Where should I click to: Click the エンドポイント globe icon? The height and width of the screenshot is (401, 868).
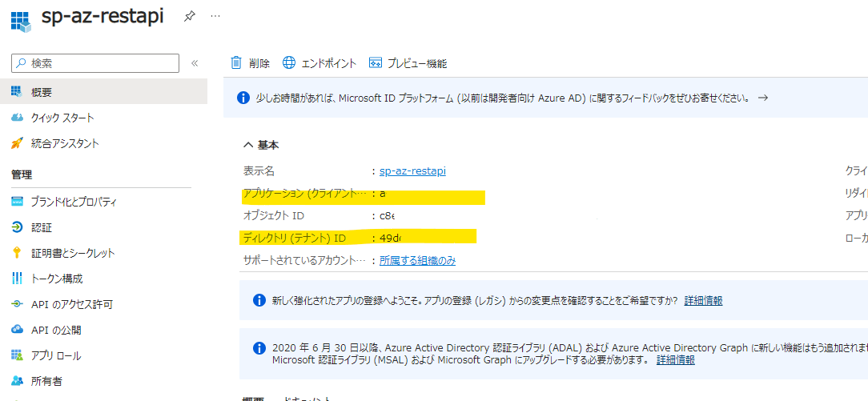point(289,62)
